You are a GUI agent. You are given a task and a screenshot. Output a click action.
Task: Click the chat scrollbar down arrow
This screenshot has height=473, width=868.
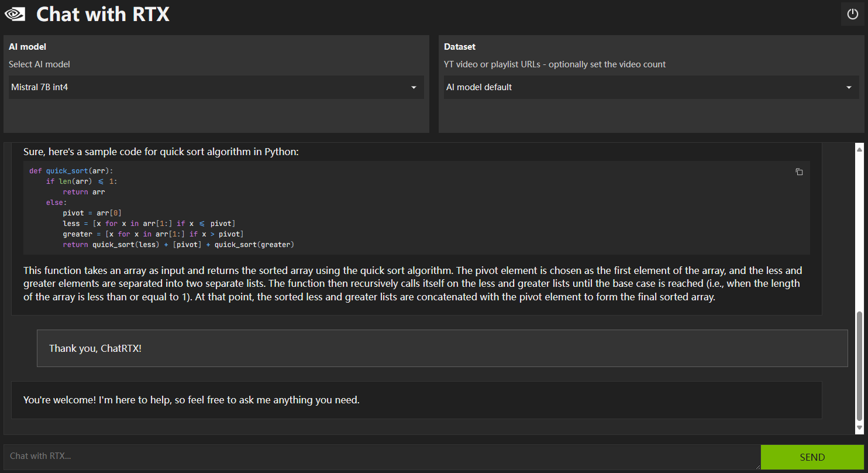859,428
